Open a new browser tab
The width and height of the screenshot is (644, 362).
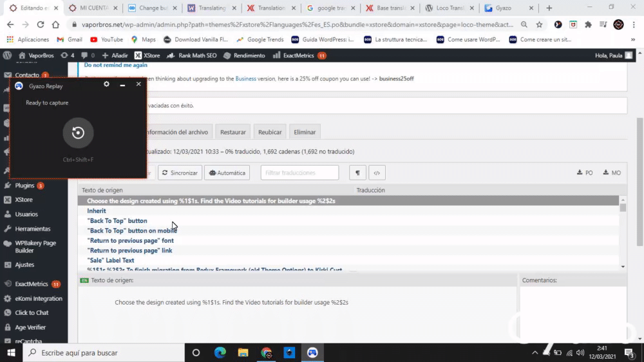click(549, 8)
